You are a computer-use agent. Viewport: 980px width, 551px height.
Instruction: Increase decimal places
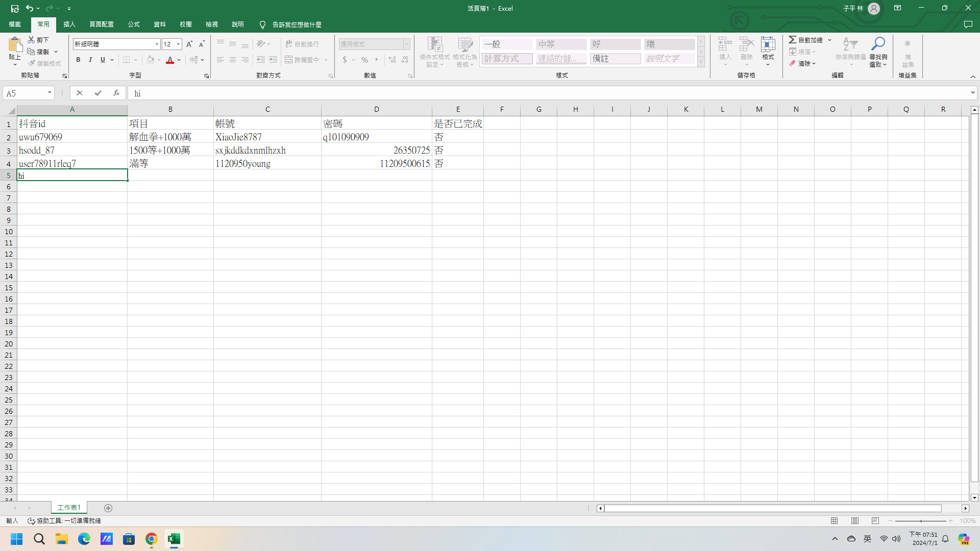point(392,60)
